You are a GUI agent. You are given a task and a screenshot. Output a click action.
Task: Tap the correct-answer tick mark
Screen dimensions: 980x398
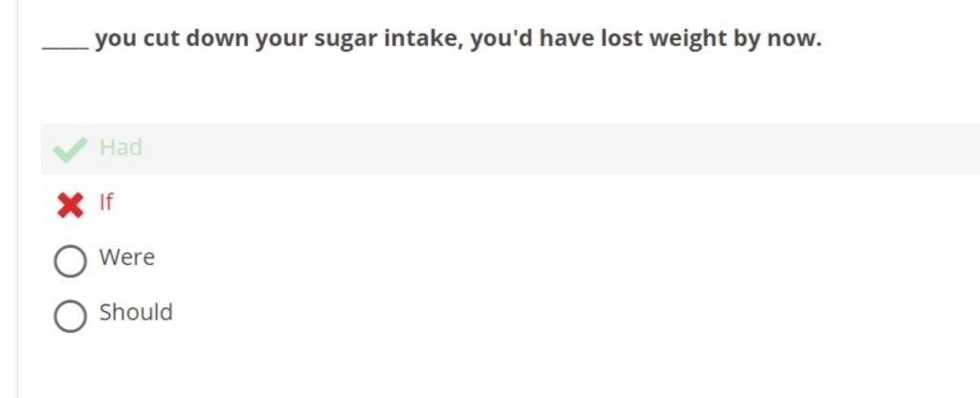[x=70, y=150]
